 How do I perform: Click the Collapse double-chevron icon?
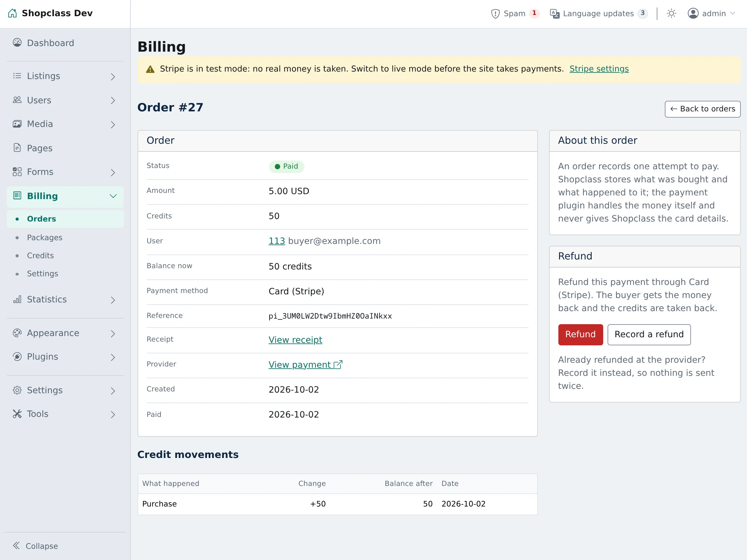(x=16, y=545)
